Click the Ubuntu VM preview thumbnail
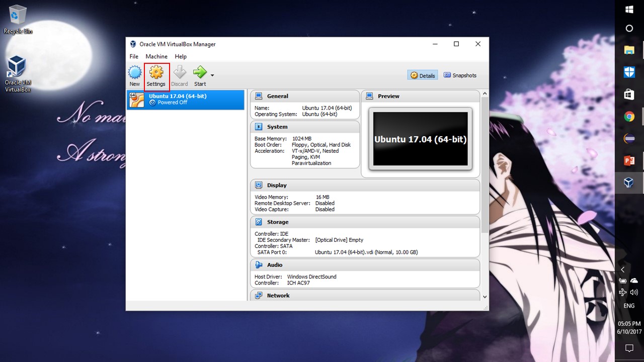 [x=420, y=139]
